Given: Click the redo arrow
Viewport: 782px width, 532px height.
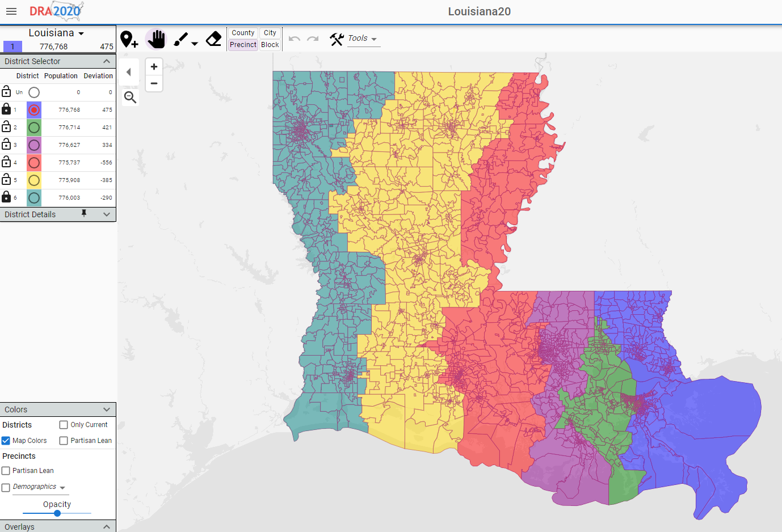Looking at the screenshot, I should [x=313, y=39].
